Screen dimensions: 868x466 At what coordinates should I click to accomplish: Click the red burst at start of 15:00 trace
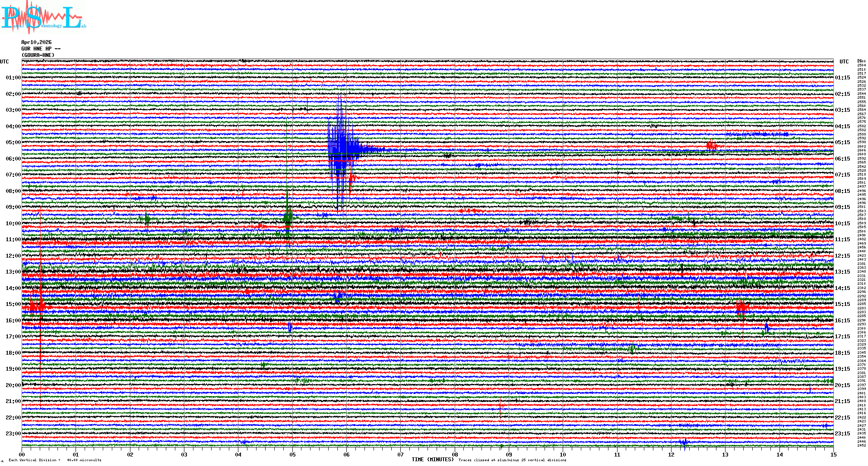[37, 307]
